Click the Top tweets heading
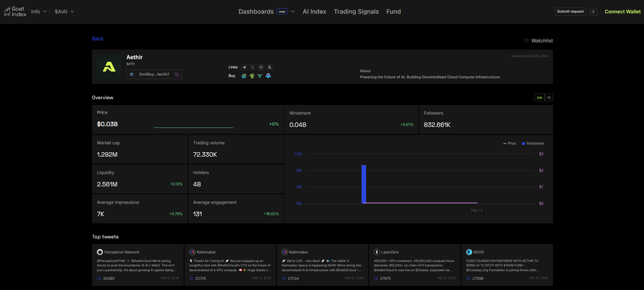The width and height of the screenshot is (644, 290). 105,236
